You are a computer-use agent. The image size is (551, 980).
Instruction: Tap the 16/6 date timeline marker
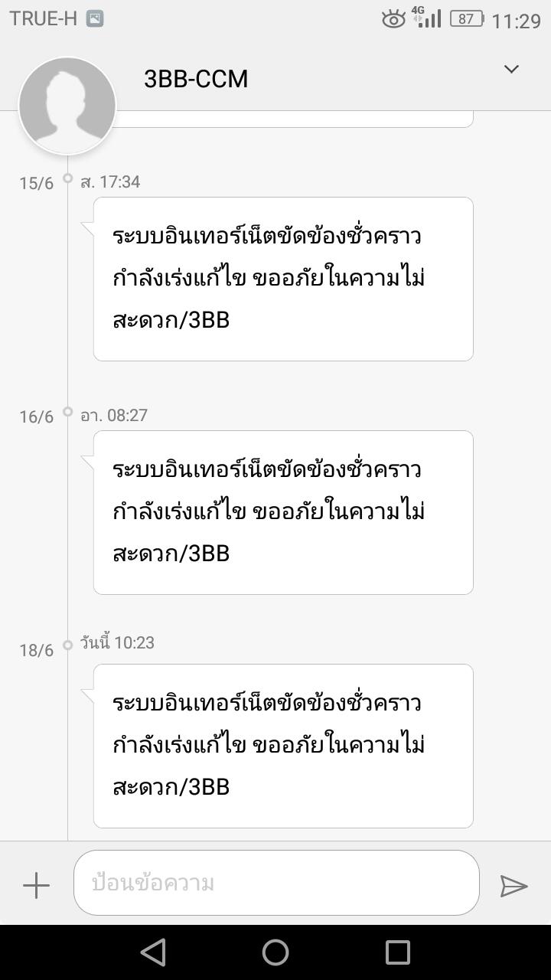[37, 416]
